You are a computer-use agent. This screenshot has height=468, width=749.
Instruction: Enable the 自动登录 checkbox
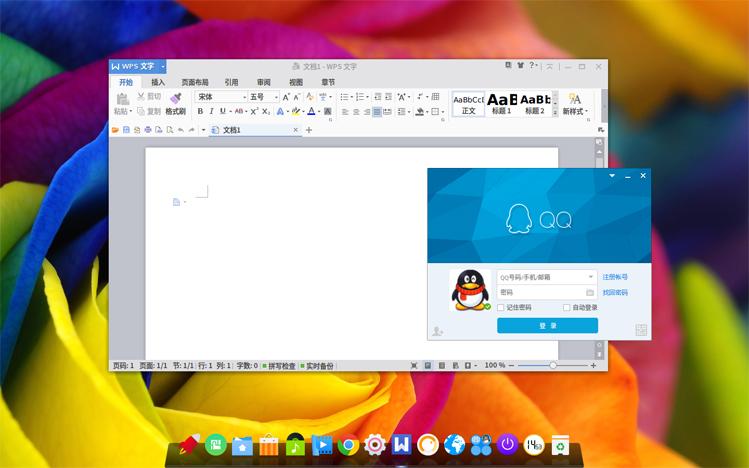click(x=567, y=308)
